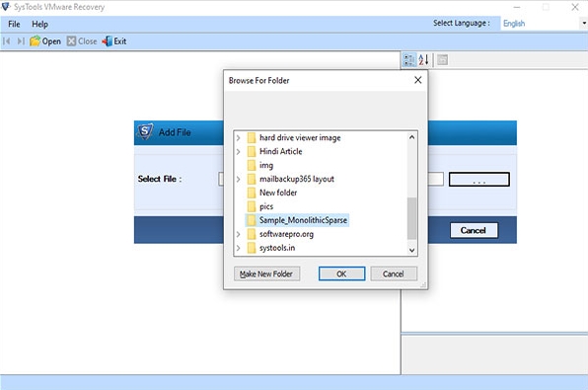Image resolution: width=588 pixels, height=390 pixels.
Task: Open the File menu
Action: 14,24
